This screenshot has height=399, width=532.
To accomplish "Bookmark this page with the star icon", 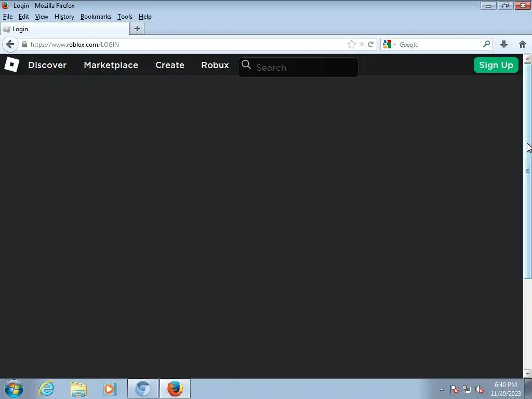I will tap(352, 45).
